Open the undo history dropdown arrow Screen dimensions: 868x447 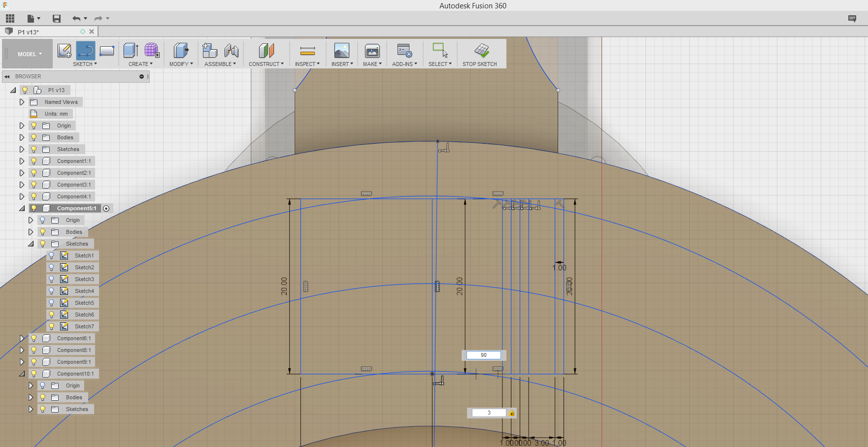[x=86, y=19]
